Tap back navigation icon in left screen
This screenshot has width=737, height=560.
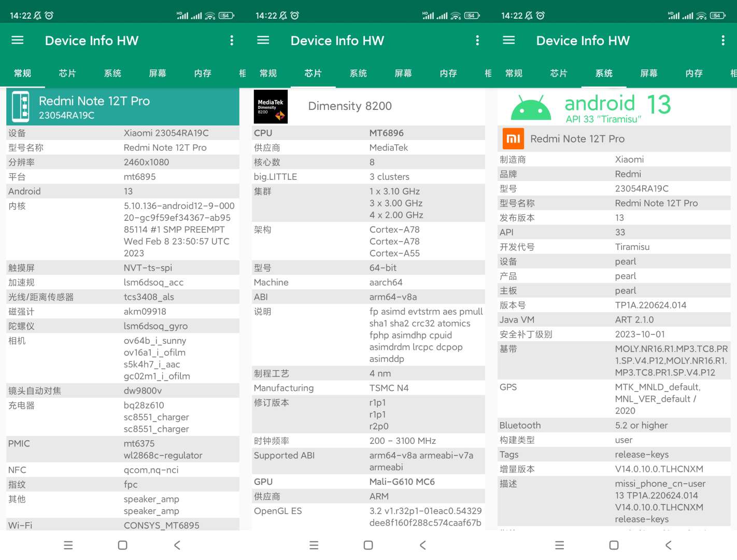177,545
